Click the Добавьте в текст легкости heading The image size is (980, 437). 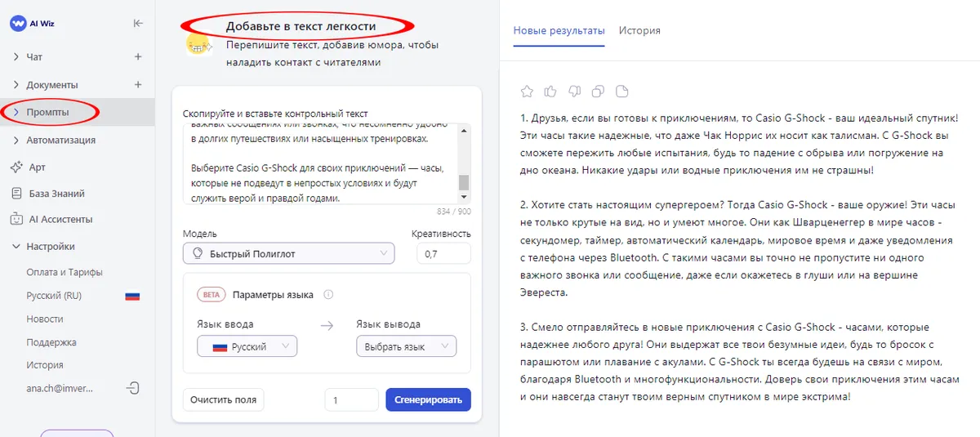301,26
